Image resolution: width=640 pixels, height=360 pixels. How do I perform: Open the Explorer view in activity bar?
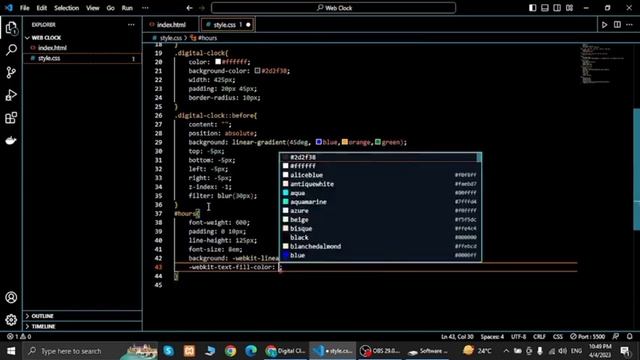[11, 28]
